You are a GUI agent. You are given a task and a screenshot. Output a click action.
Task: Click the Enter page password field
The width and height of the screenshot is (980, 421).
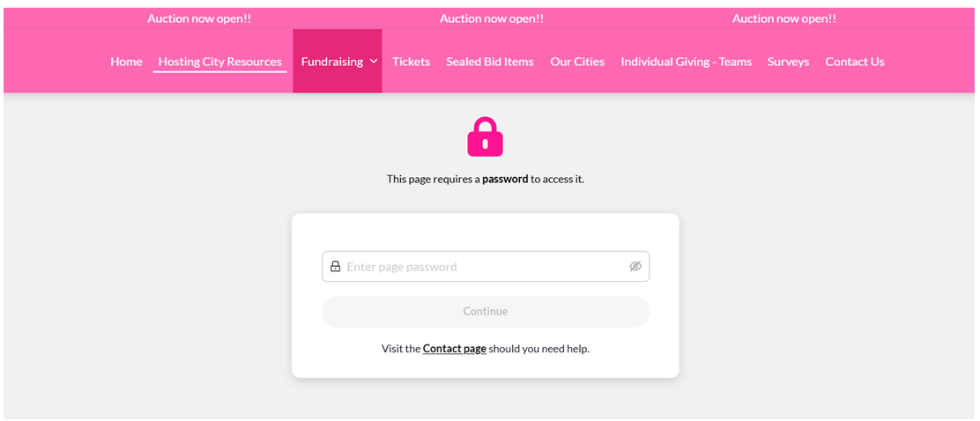pos(485,267)
